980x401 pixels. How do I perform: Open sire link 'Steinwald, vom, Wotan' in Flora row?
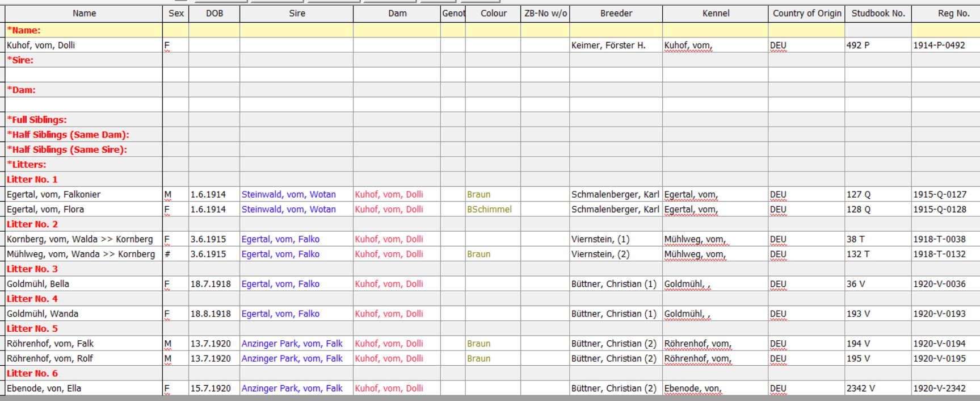click(x=288, y=209)
